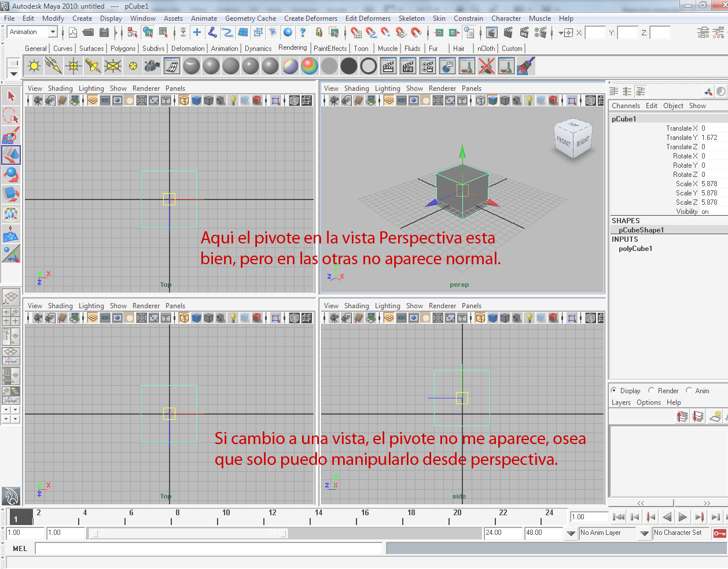The height and width of the screenshot is (569, 728).
Task: Select the Scale tool
Action: (11, 194)
